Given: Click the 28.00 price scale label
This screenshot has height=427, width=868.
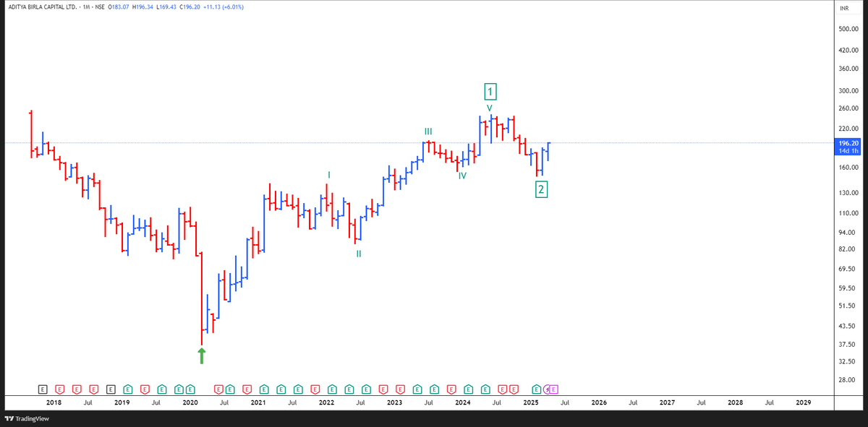Looking at the screenshot, I should (846, 379).
